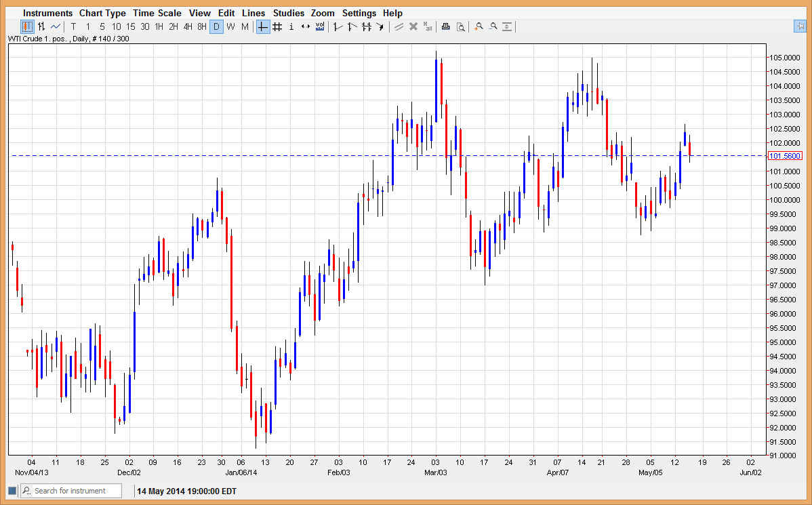Click the delete line X icon

413,26
